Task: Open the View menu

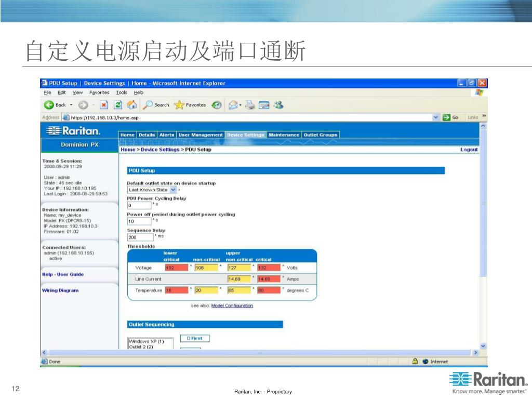Action: [77, 92]
